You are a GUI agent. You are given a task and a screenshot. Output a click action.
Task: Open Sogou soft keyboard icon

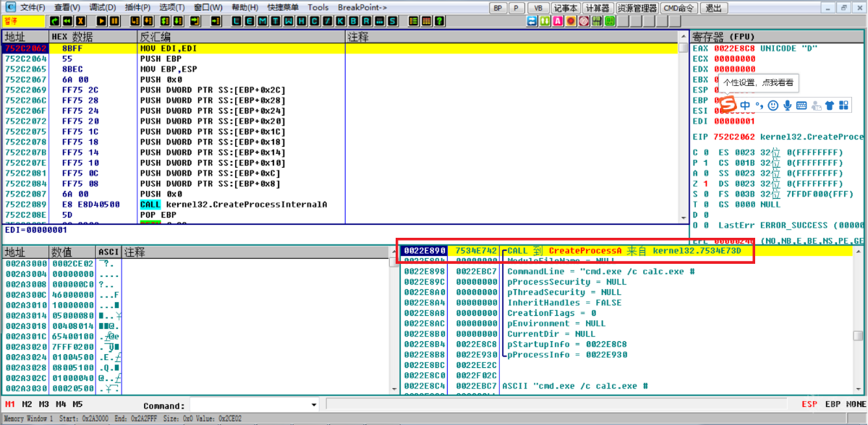[x=801, y=106]
